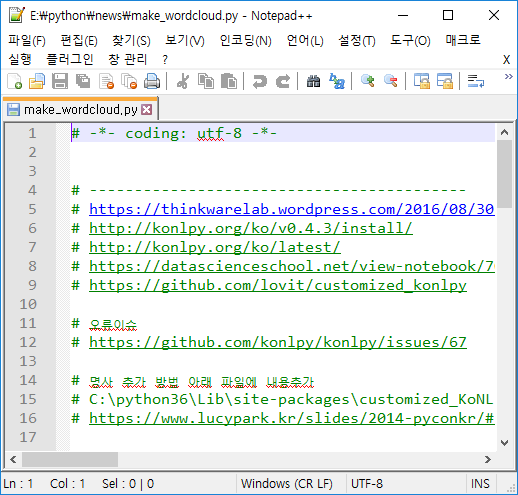Open the 편집(E) menu
Screen dimensions: 518x495
(x=79, y=41)
